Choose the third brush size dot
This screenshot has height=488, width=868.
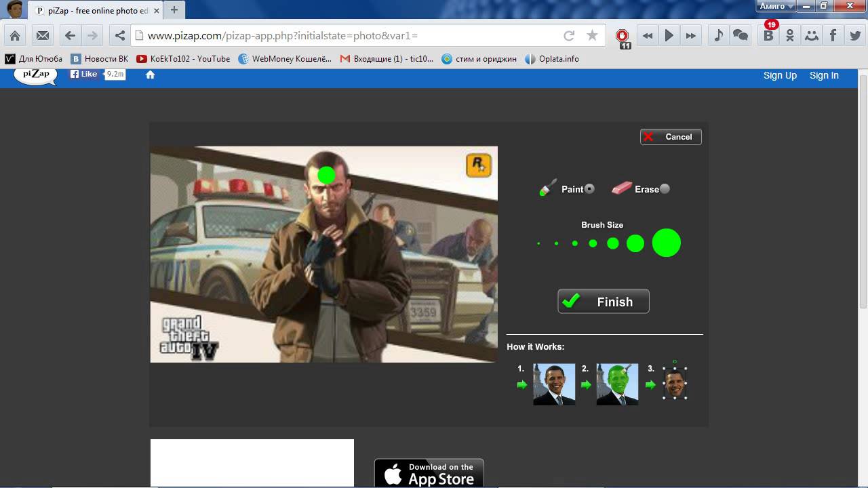574,243
